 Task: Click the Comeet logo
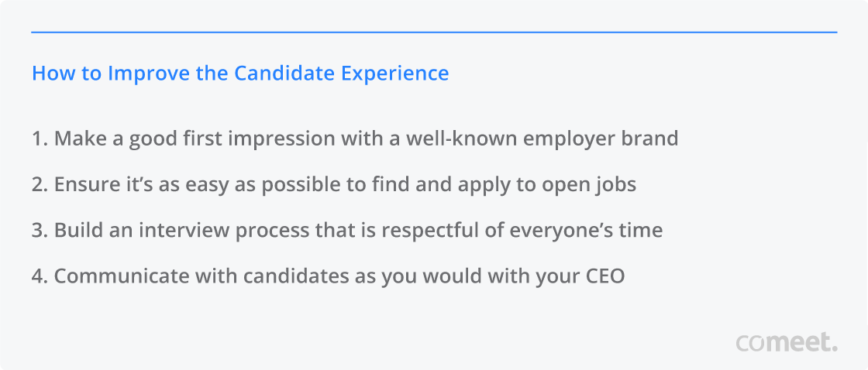(786, 341)
